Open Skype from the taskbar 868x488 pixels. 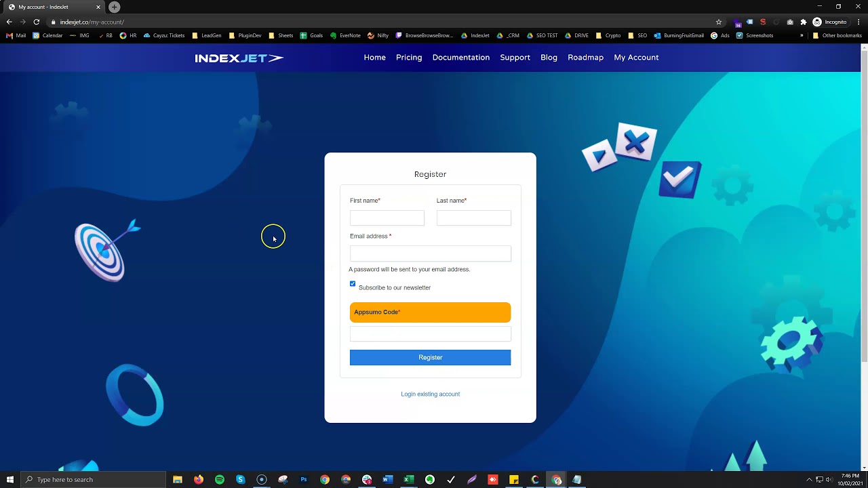click(x=241, y=480)
